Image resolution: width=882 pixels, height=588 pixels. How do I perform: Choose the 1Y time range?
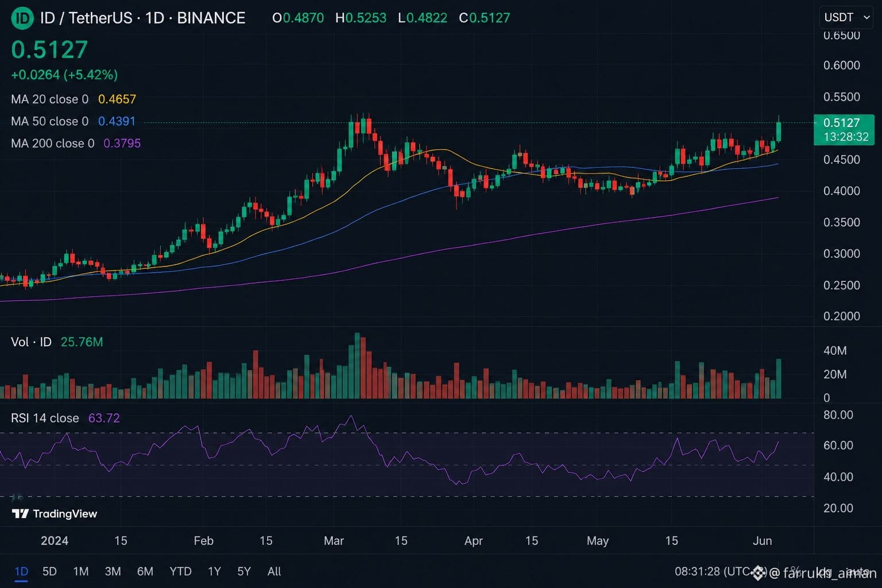click(x=214, y=571)
